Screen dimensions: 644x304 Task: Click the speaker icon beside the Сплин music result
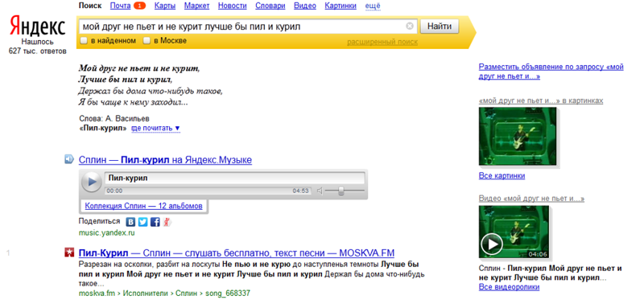69,159
